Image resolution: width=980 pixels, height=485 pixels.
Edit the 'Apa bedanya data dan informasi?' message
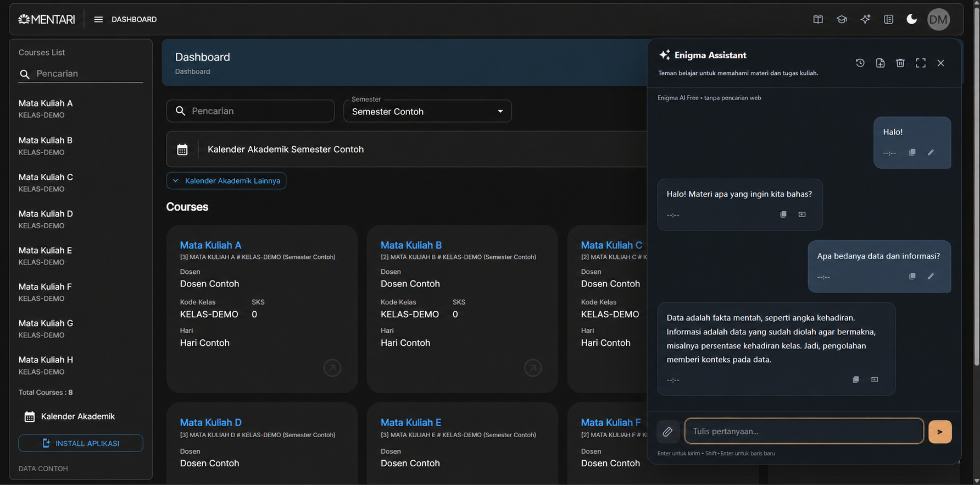(931, 276)
